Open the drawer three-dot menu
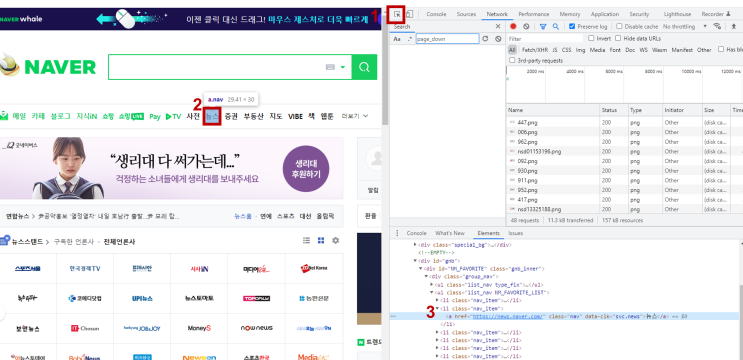 click(397, 233)
